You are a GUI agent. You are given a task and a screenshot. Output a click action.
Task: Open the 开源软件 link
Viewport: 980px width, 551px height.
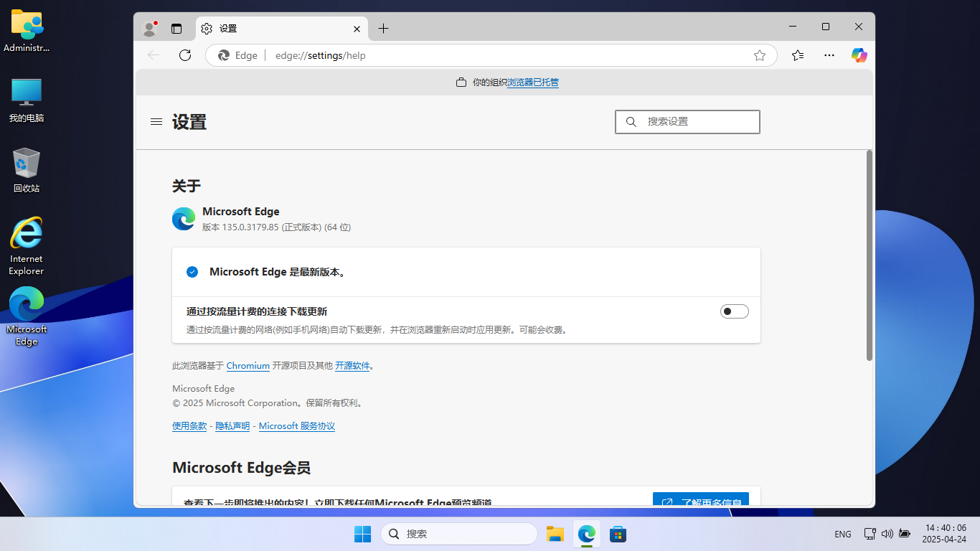click(352, 366)
